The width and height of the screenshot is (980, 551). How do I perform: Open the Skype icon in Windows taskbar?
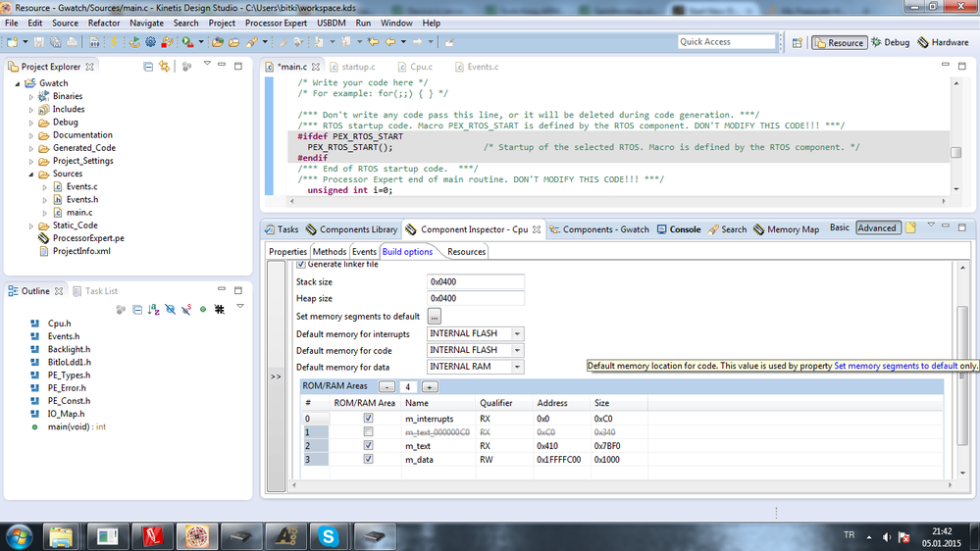tap(328, 535)
